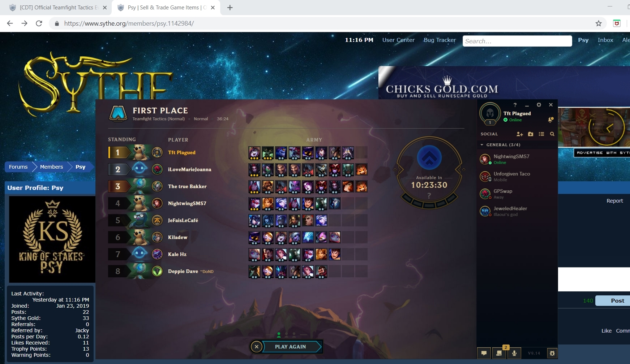630x364 pixels.
Task: Click Deppie Dave's green summoner icon
Action: [157, 271]
